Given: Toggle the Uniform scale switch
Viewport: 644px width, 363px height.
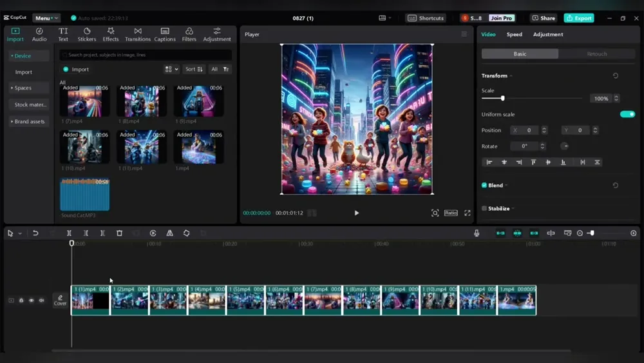Looking at the screenshot, I should (x=627, y=114).
